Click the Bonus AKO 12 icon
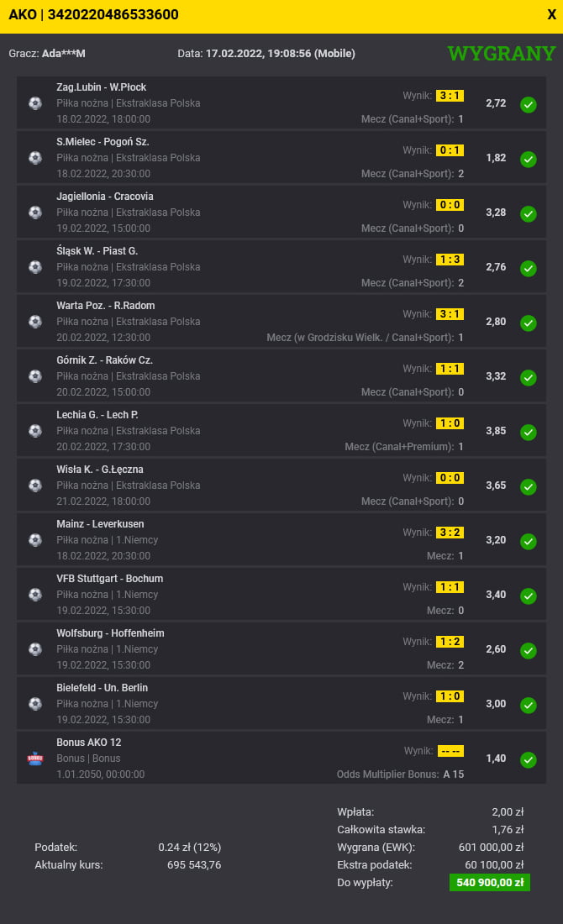 (35, 759)
